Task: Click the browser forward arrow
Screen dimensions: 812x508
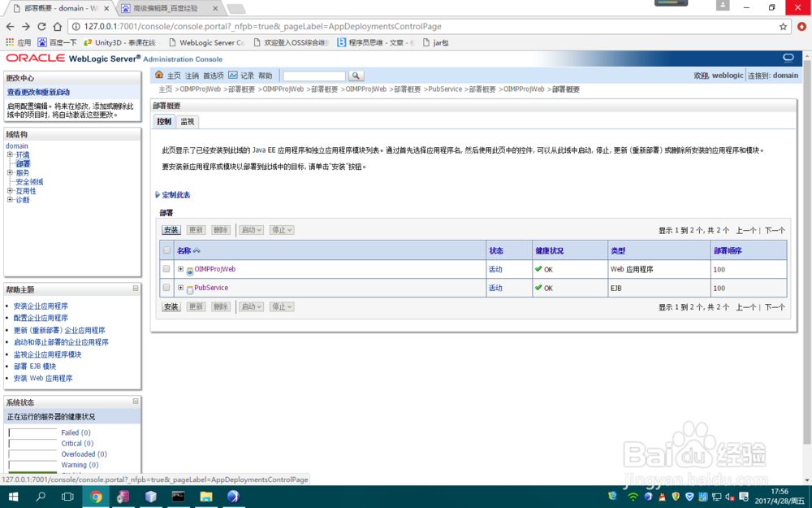Action: [26, 27]
